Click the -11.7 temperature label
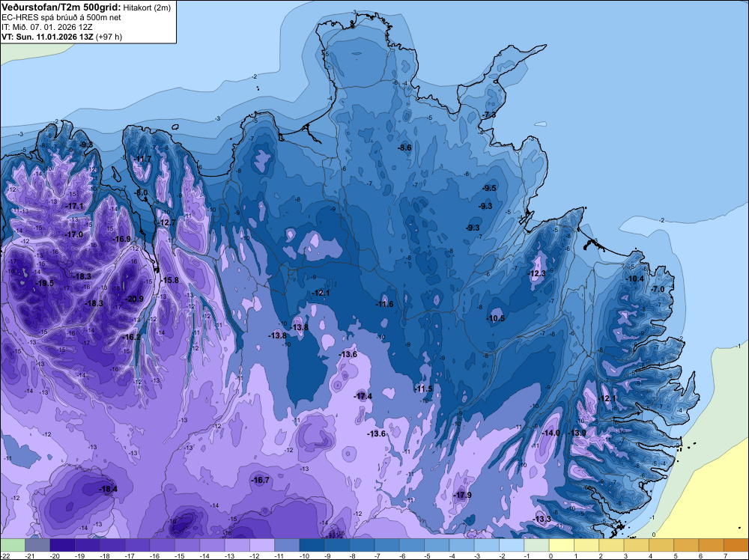 (x=142, y=159)
